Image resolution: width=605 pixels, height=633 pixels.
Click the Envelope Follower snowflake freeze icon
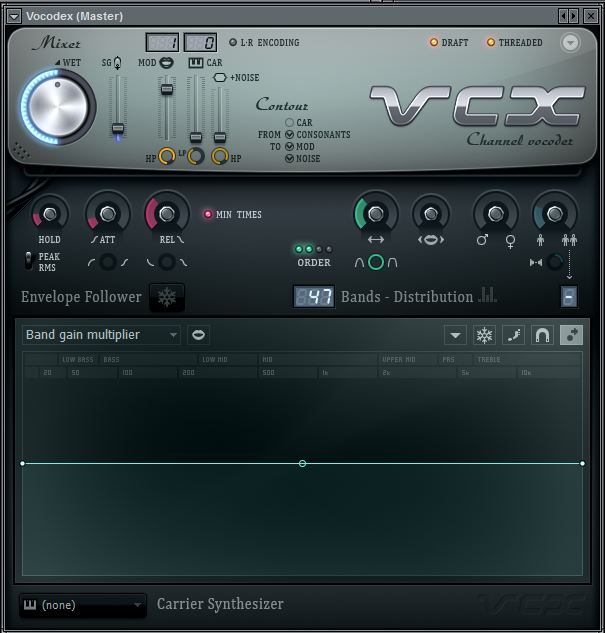click(167, 297)
